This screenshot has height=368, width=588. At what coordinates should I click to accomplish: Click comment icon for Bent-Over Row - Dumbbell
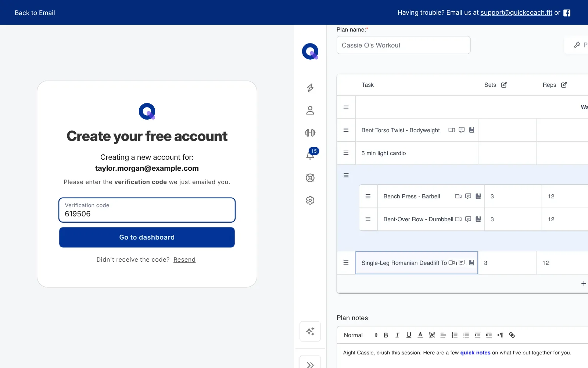tap(468, 219)
